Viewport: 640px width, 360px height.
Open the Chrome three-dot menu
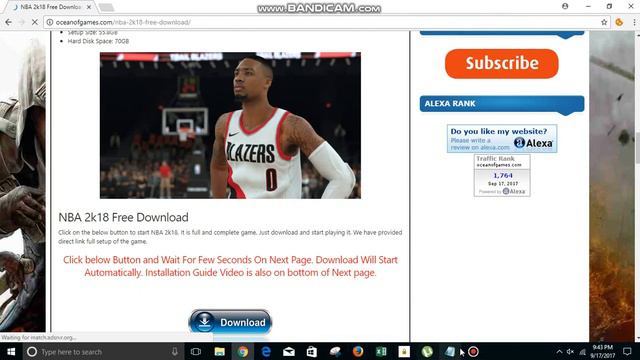[x=634, y=22]
